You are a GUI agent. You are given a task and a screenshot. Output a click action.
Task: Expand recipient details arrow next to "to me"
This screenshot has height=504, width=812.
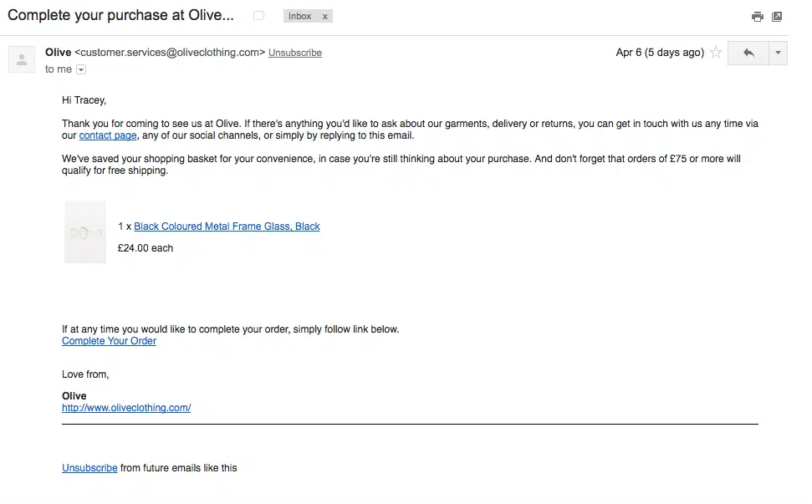[81, 70]
